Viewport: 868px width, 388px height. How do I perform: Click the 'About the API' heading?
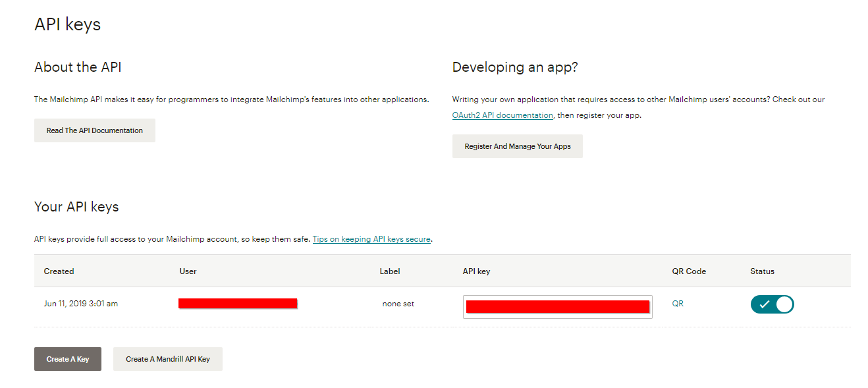78,67
